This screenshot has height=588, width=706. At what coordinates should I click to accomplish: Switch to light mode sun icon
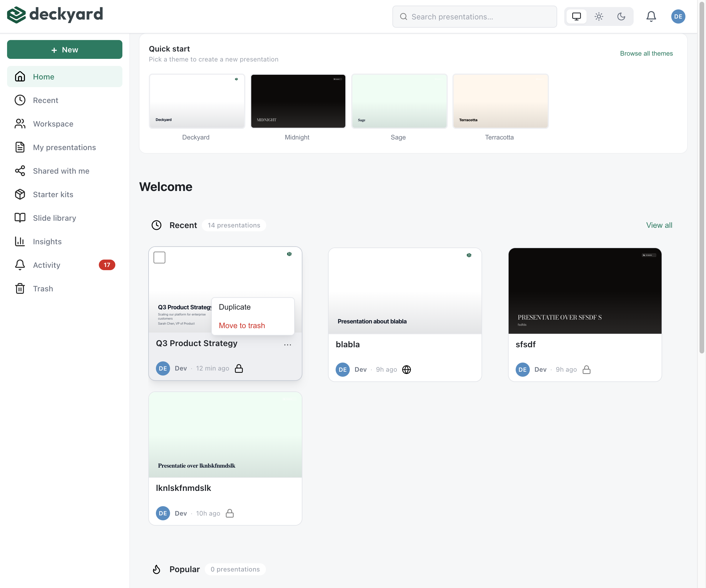[599, 16]
